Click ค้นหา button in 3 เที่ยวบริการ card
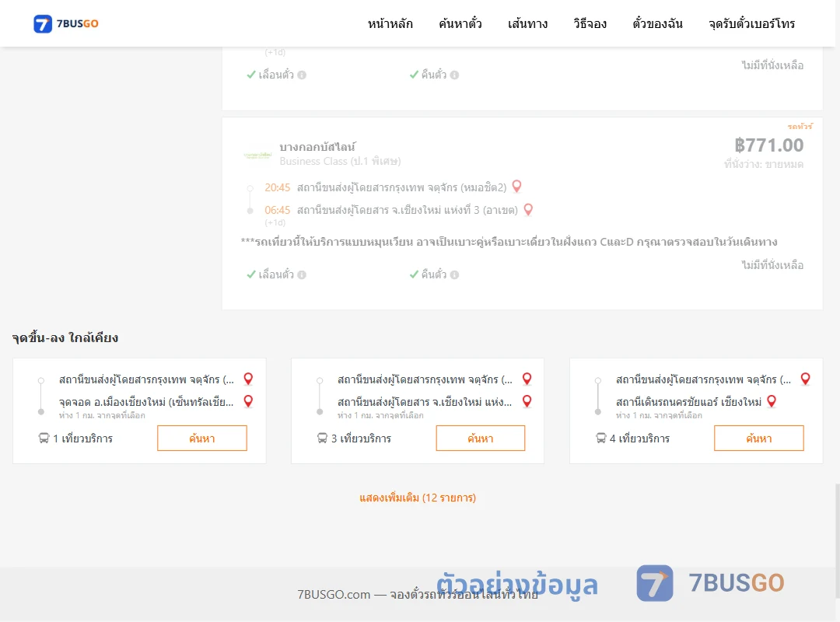The image size is (840, 622). pyautogui.click(x=481, y=439)
